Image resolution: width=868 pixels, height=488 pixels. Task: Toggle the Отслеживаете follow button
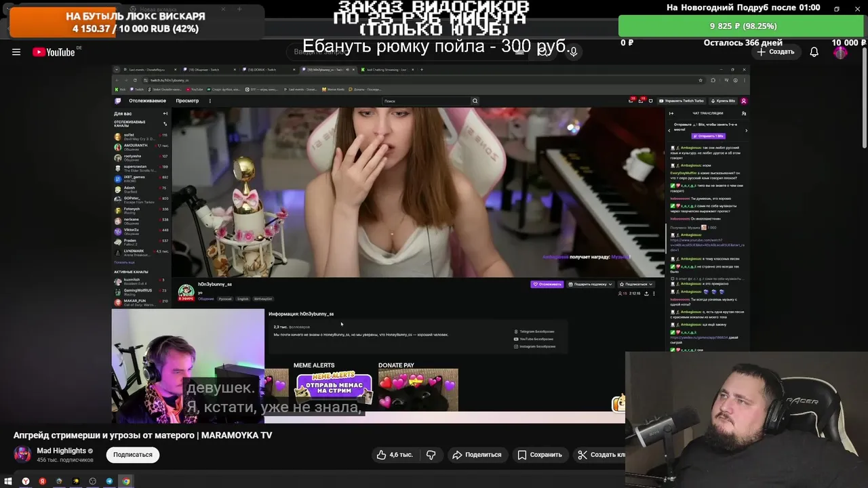point(547,284)
